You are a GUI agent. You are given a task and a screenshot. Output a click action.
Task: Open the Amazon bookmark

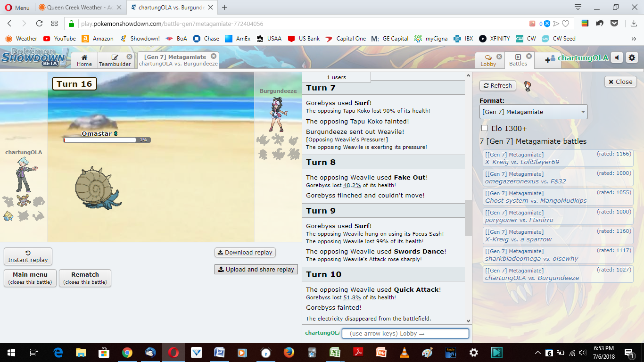pyautogui.click(x=98, y=39)
